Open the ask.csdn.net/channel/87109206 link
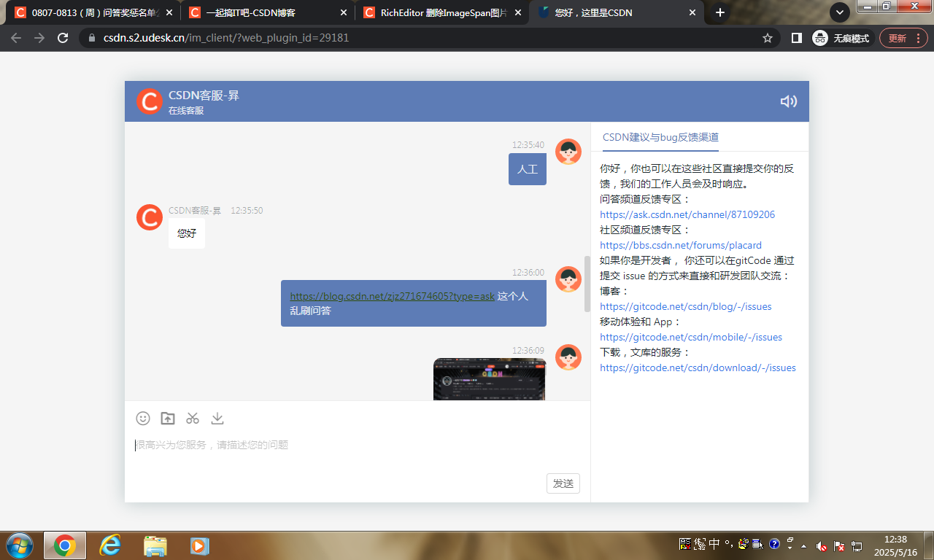Image resolution: width=934 pixels, height=560 pixels. point(687,214)
